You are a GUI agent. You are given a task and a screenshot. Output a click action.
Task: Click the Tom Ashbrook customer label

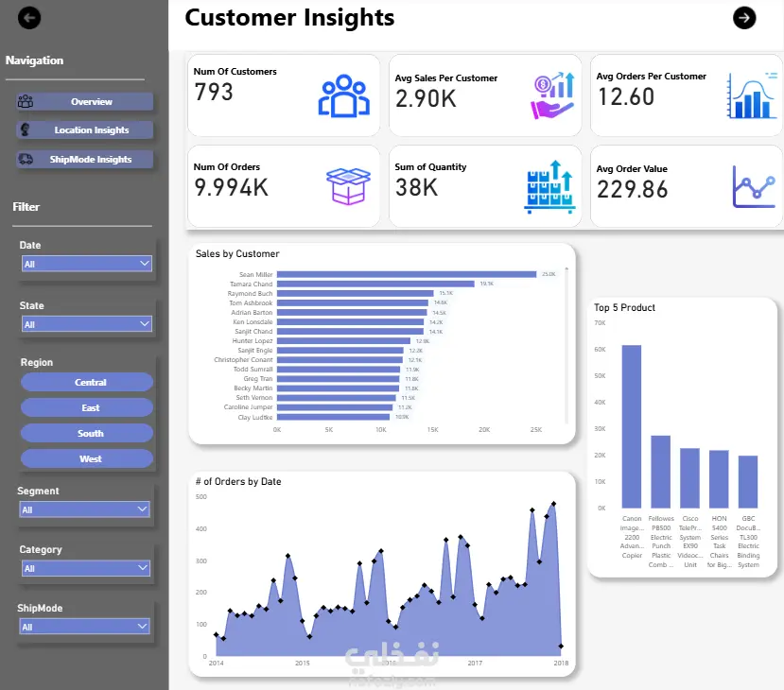tap(251, 302)
